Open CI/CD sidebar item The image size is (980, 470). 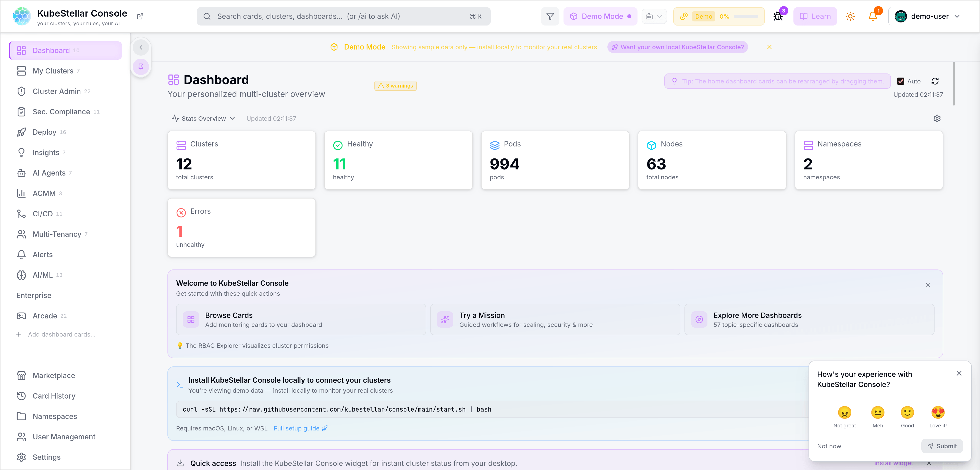tap(65, 214)
